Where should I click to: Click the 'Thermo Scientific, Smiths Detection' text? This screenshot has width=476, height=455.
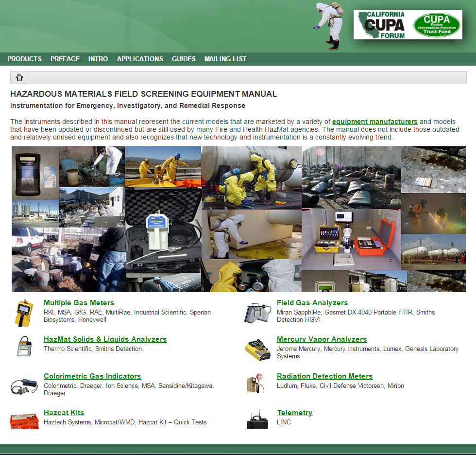(93, 349)
